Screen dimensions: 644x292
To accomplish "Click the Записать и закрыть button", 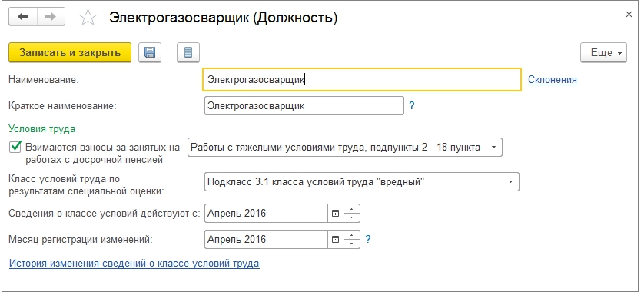I will tap(70, 52).
